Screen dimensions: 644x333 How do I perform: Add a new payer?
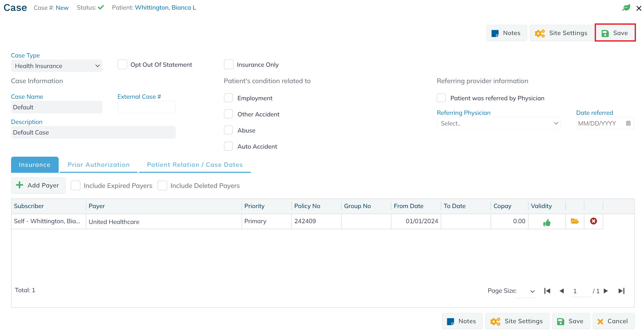[38, 185]
